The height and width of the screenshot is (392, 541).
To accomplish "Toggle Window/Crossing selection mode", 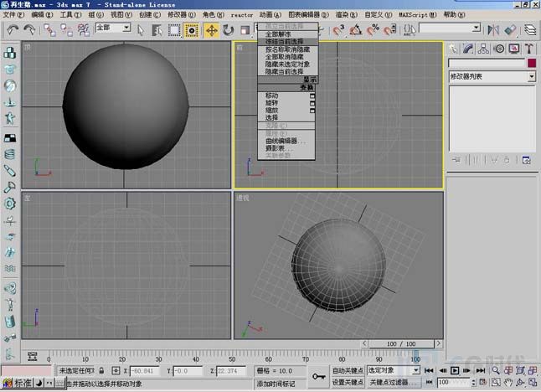I will [x=192, y=30].
